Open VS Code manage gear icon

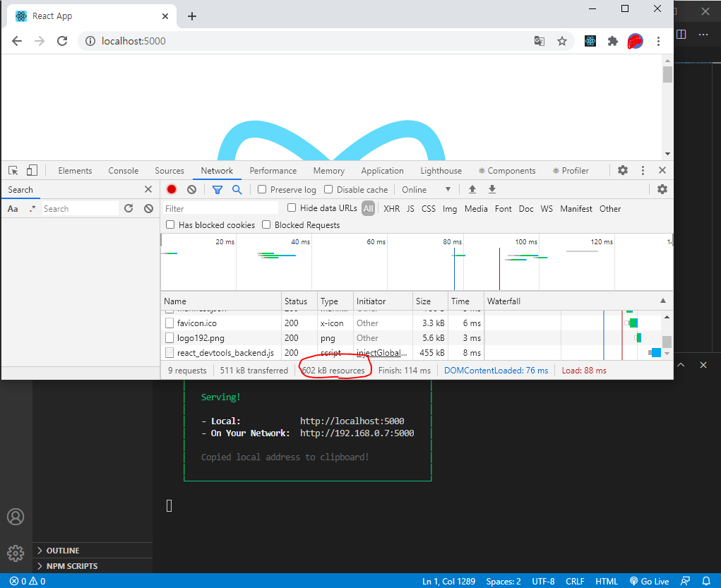16,553
